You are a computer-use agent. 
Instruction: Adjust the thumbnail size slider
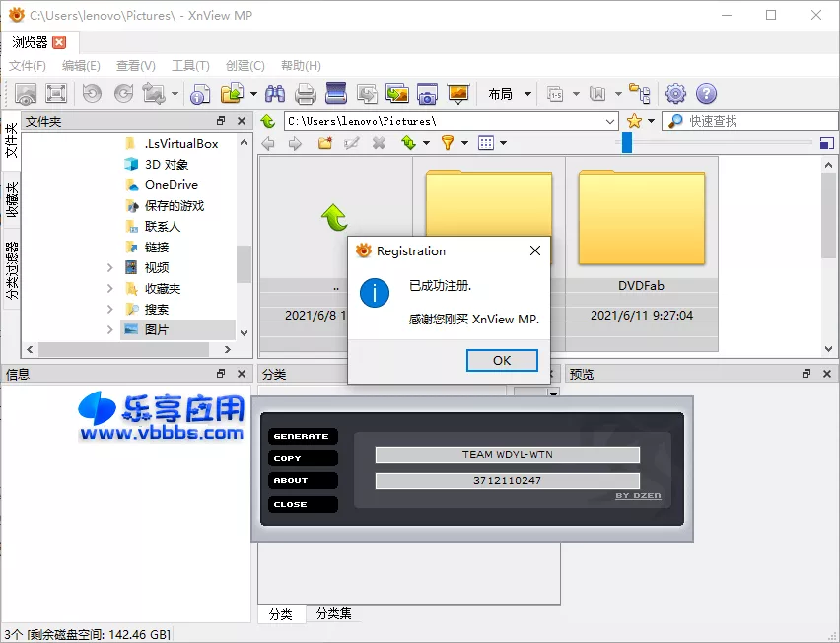tap(627, 142)
